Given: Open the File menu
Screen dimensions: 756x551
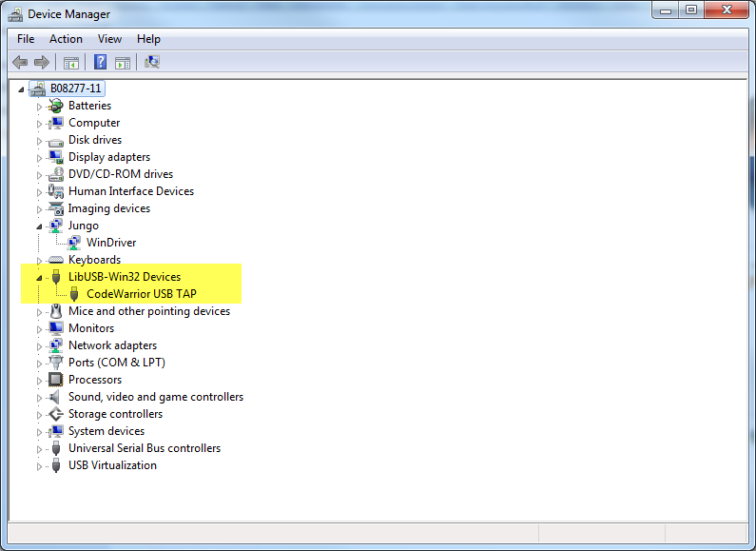Looking at the screenshot, I should pos(26,39).
